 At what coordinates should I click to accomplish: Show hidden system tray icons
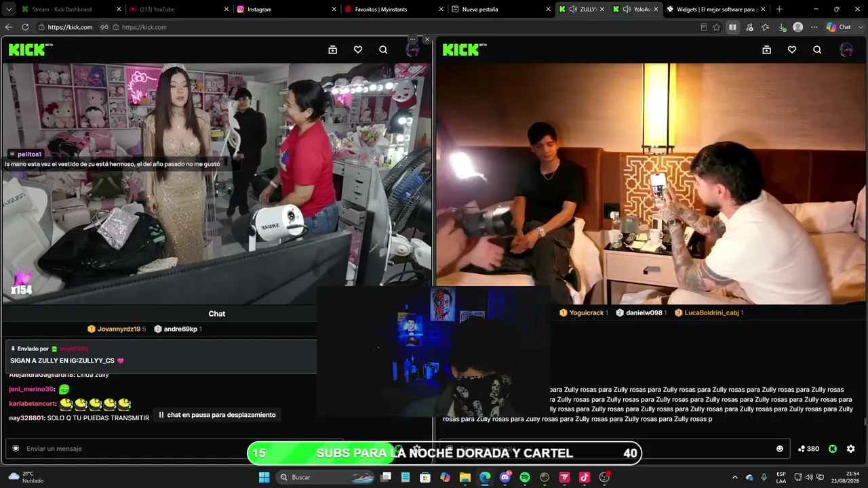(x=734, y=477)
